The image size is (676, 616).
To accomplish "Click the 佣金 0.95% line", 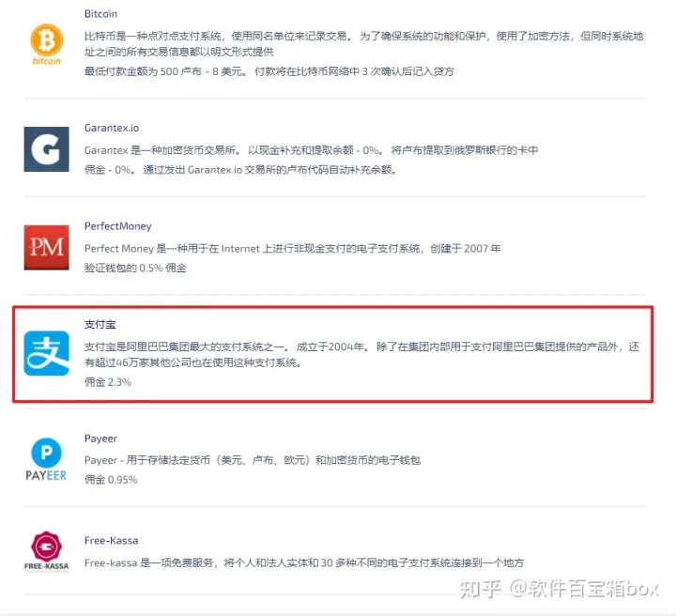I will click(x=111, y=480).
